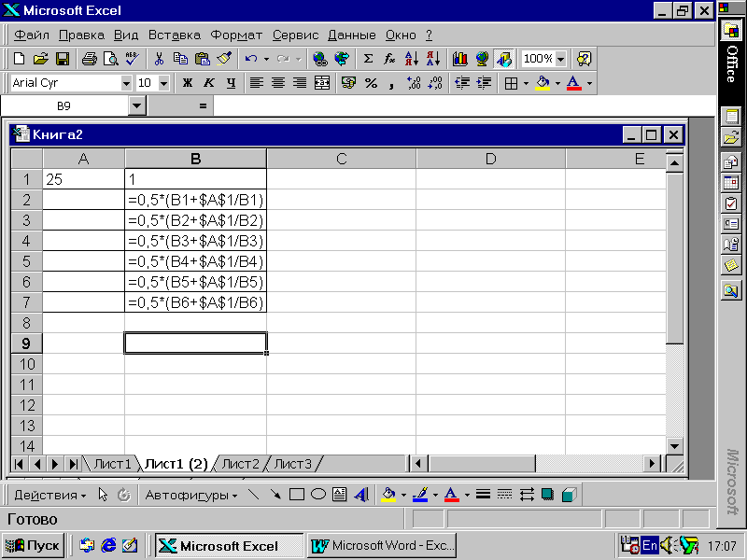Select the row 7 header
The width and height of the screenshot is (747, 560).
27,302
